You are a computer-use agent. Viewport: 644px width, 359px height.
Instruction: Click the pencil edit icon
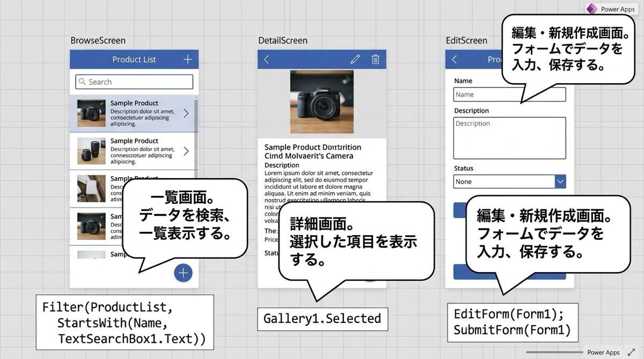click(355, 60)
